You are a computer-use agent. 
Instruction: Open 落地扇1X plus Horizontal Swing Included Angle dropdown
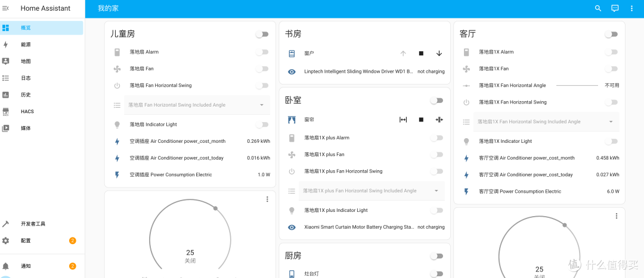point(371,190)
